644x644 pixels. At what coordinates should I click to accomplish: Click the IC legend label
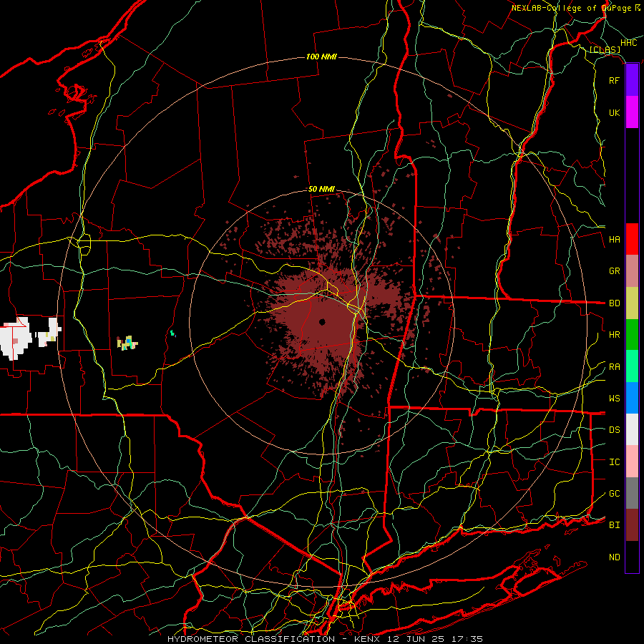[x=614, y=462]
